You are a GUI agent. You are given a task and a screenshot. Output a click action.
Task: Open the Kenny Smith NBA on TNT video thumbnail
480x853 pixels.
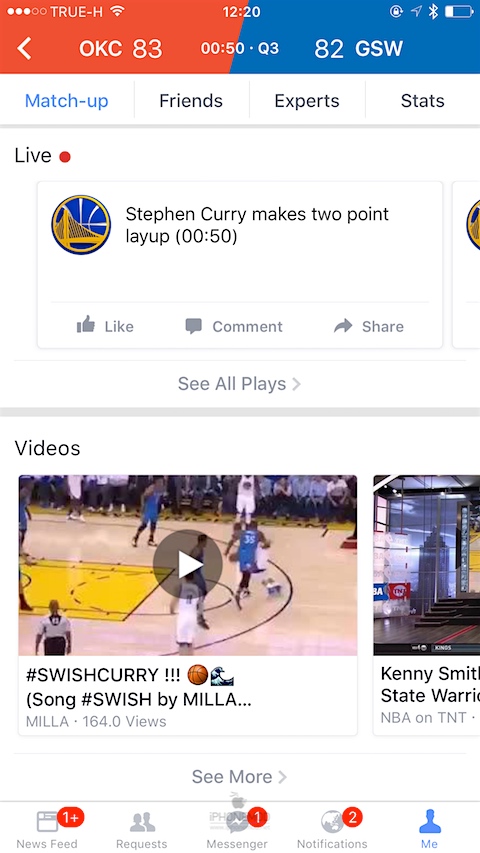coord(427,565)
